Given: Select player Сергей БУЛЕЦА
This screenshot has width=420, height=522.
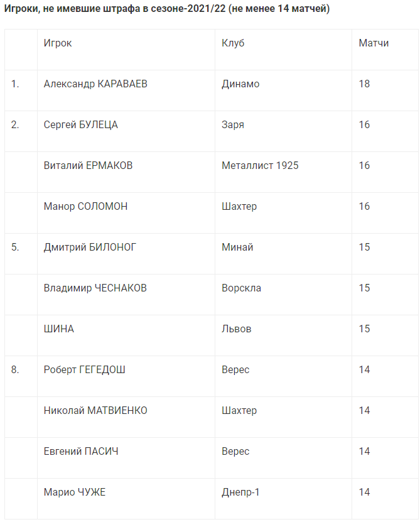Looking at the screenshot, I should tap(80, 125).
